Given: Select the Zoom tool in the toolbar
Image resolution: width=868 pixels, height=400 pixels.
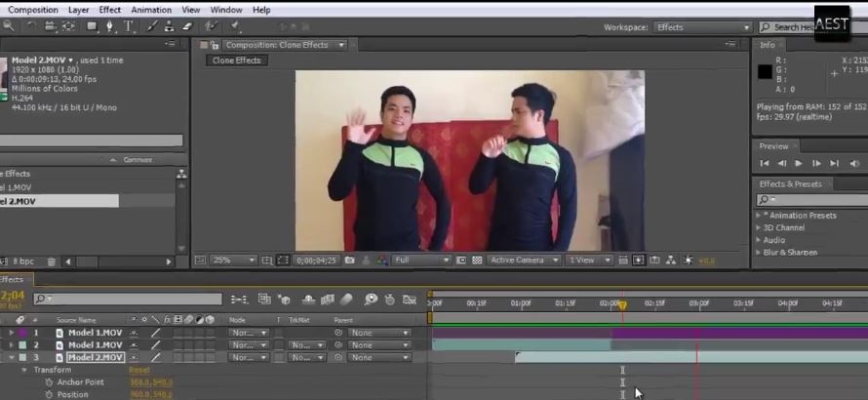Looking at the screenshot, I should click(8, 25).
